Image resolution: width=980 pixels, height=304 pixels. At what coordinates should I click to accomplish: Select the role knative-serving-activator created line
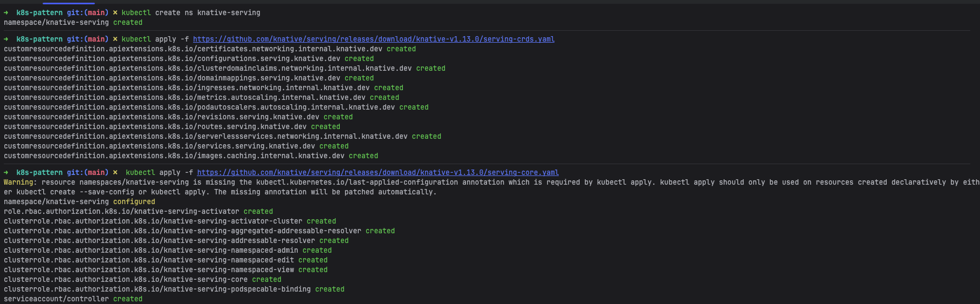139,211
